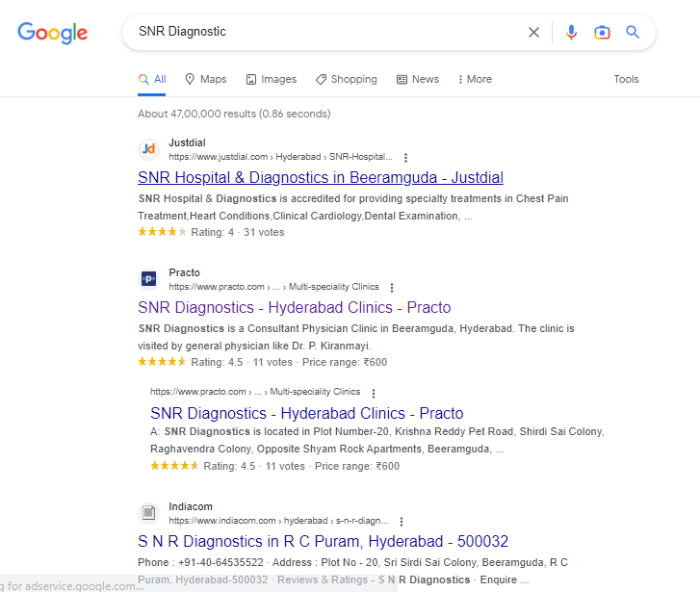The width and height of the screenshot is (700, 592).
Task: Click the Indiacom site name
Action: click(x=191, y=506)
